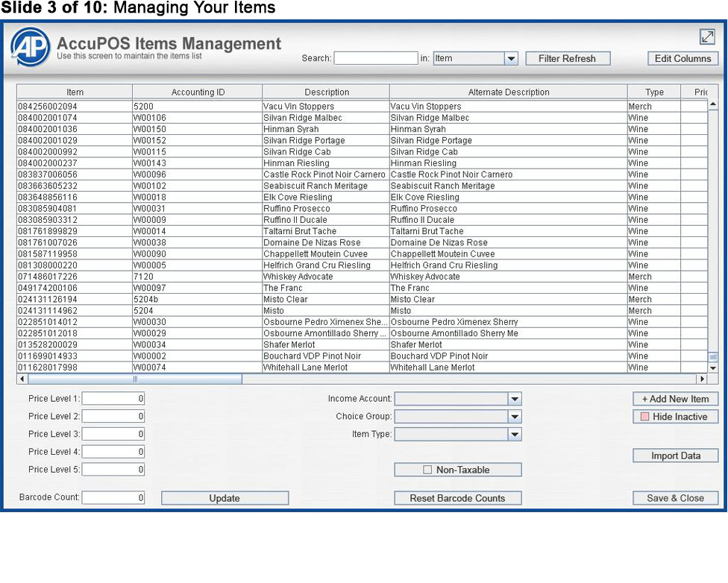
Task: Click the Import Data button
Action: pyautogui.click(x=675, y=456)
